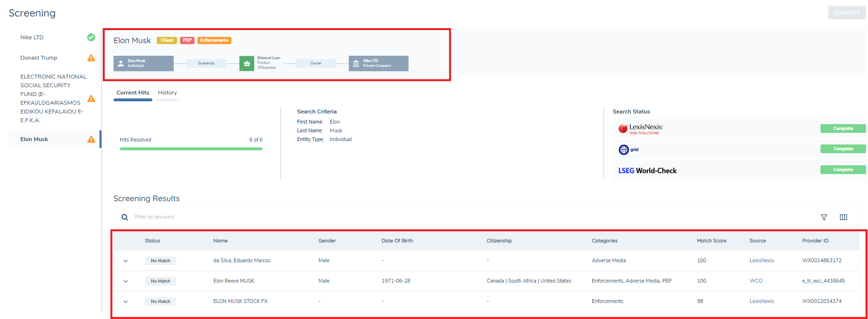This screenshot has width=868, height=319.
Task: Click the name Elon Reeve MUSK
Action: [x=234, y=281]
